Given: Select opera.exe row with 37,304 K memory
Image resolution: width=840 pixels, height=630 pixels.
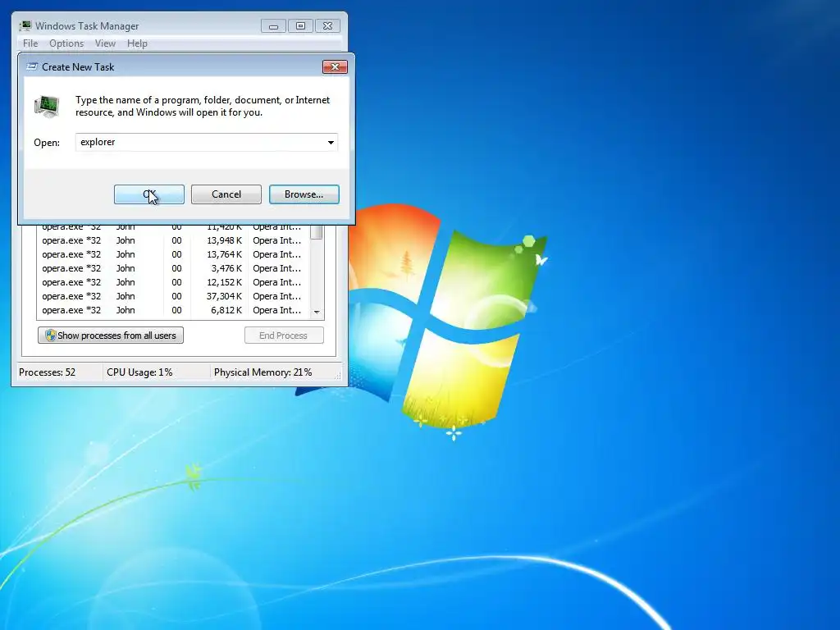Looking at the screenshot, I should (174, 296).
